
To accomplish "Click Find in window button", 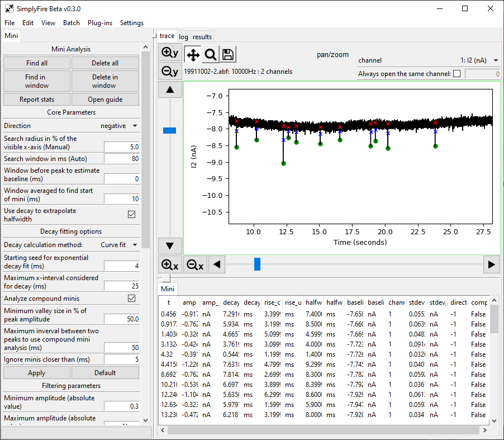I will 37,81.
